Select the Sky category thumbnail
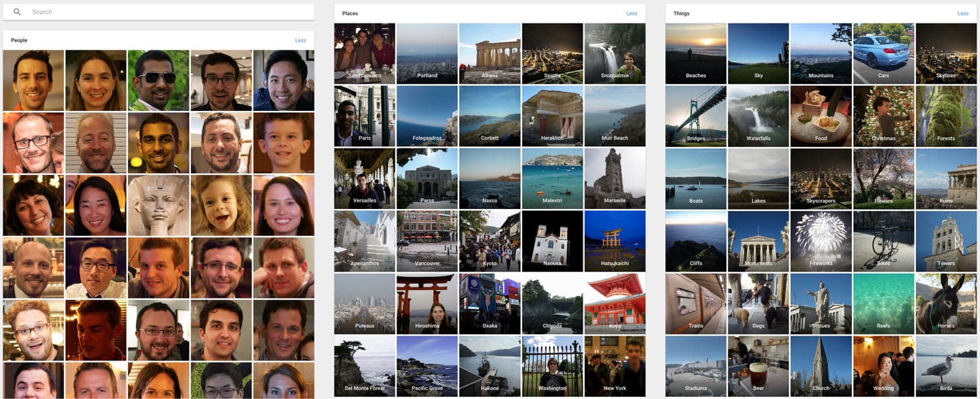 (x=759, y=54)
